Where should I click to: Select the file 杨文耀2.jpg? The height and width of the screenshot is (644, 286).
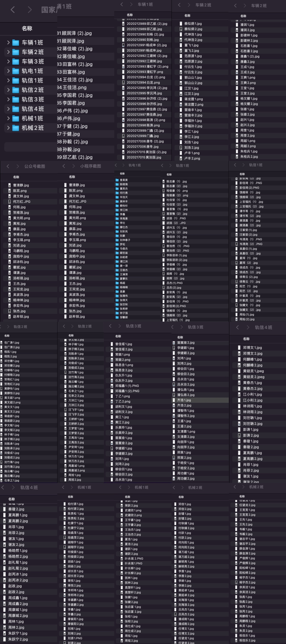point(249,104)
